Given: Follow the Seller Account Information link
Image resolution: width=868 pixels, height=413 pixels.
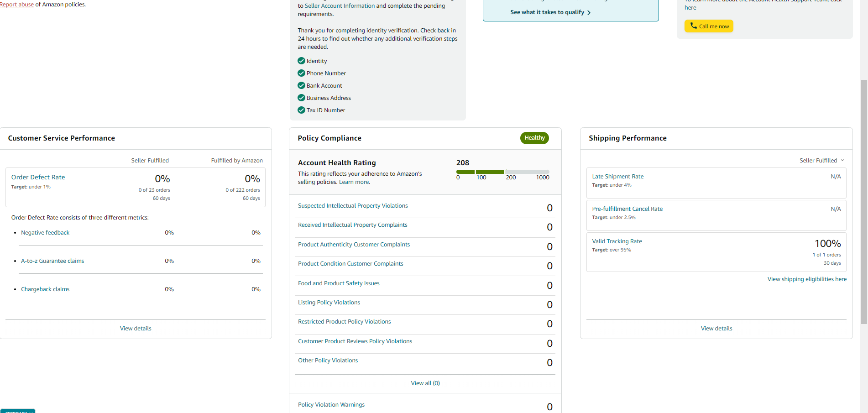Looking at the screenshot, I should pos(340,6).
